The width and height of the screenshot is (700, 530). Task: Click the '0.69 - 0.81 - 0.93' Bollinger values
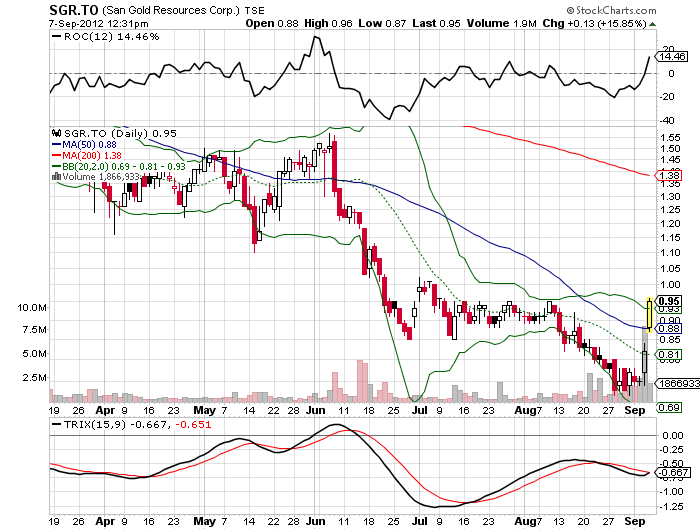148,166
